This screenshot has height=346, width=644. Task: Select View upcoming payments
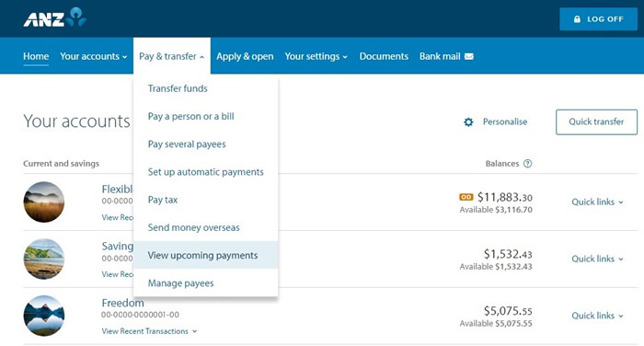point(206,255)
